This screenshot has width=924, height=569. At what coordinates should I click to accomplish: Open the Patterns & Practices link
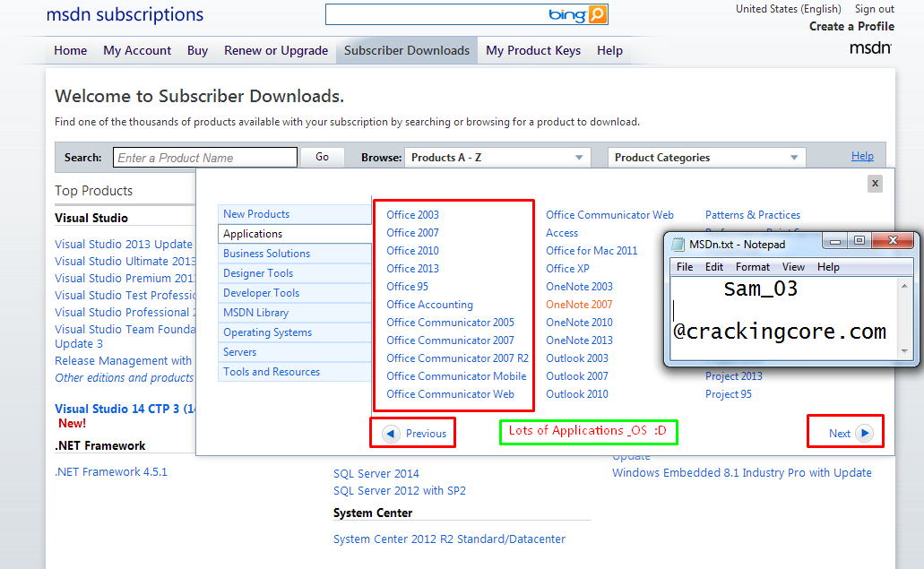pos(753,215)
